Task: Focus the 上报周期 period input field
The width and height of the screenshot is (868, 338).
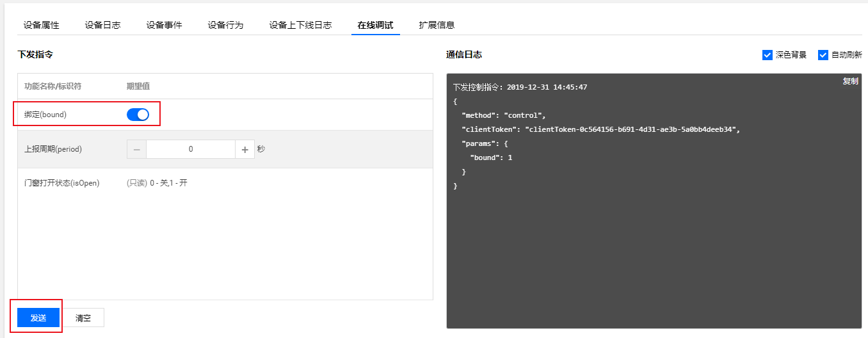Action: (191, 149)
